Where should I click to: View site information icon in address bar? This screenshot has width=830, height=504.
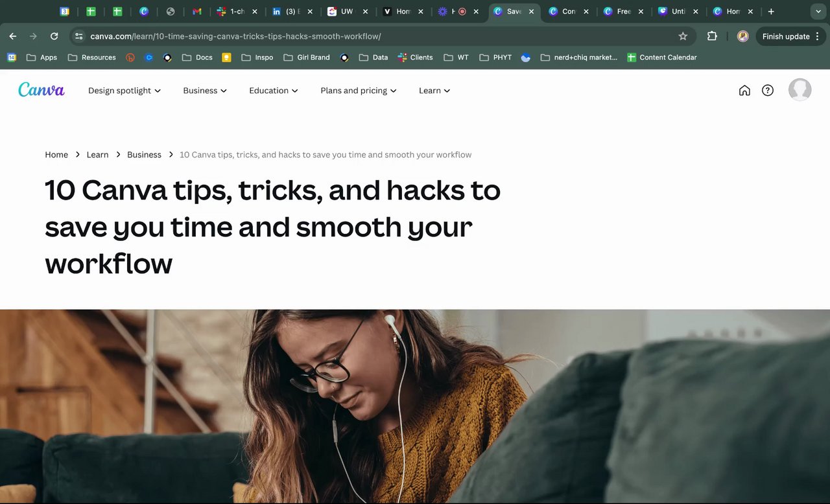[78, 36]
